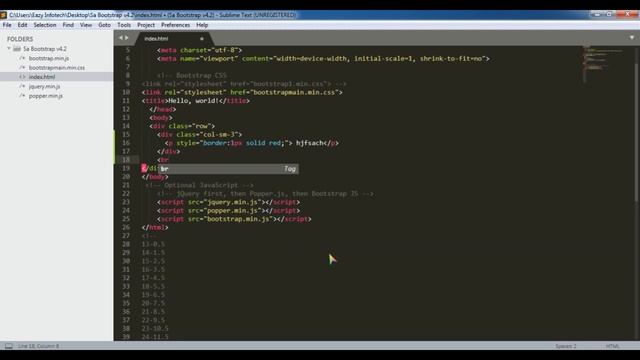The height and width of the screenshot is (360, 640).
Task: Click the closing html tag on line 26
Action: pos(155,227)
